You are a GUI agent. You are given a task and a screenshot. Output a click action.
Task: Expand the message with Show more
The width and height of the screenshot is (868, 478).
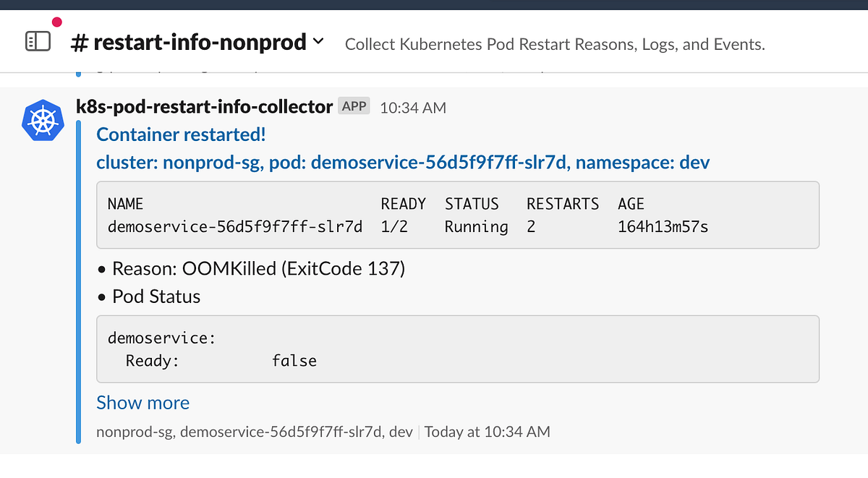click(142, 403)
